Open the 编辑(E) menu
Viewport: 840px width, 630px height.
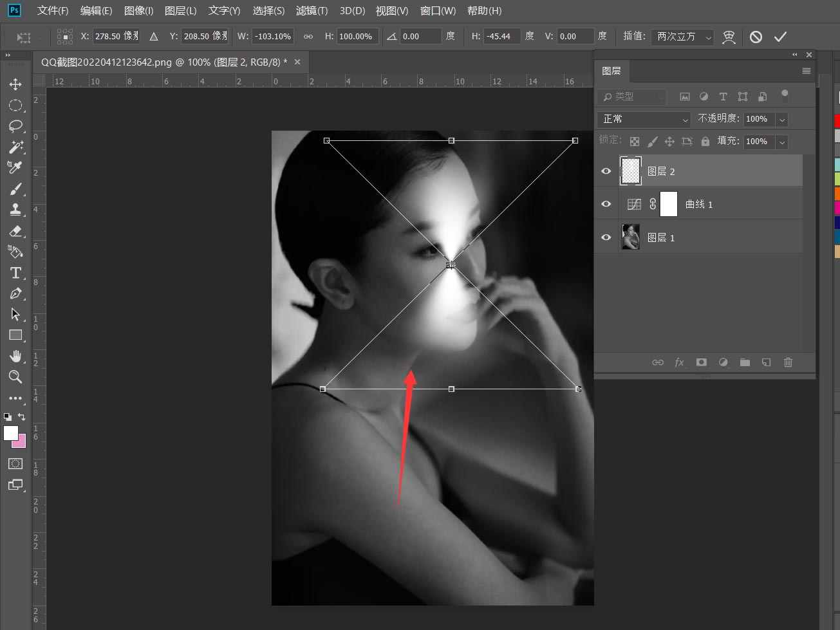click(x=97, y=11)
